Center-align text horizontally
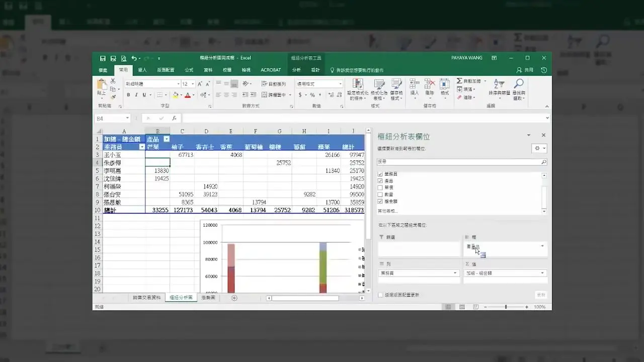 pos(226,95)
